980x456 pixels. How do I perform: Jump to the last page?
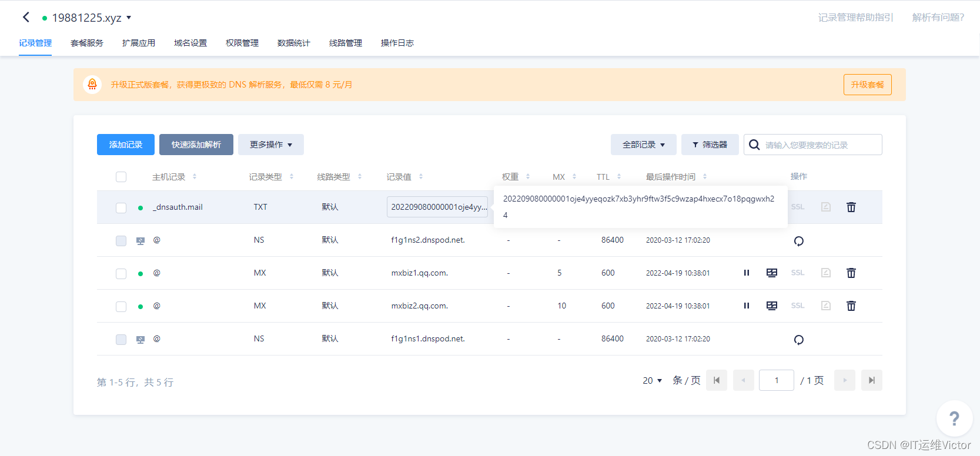[x=872, y=380]
